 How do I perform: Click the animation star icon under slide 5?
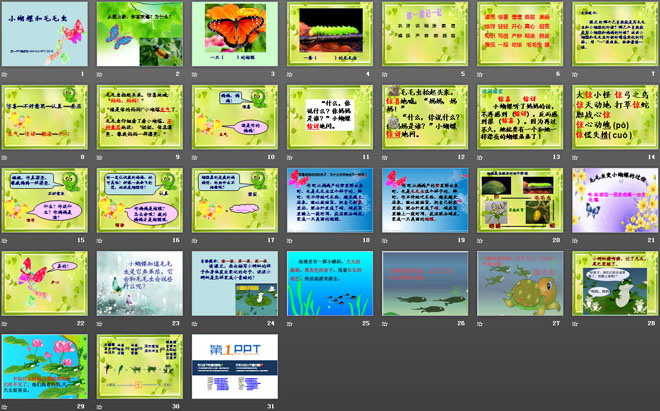coord(385,75)
